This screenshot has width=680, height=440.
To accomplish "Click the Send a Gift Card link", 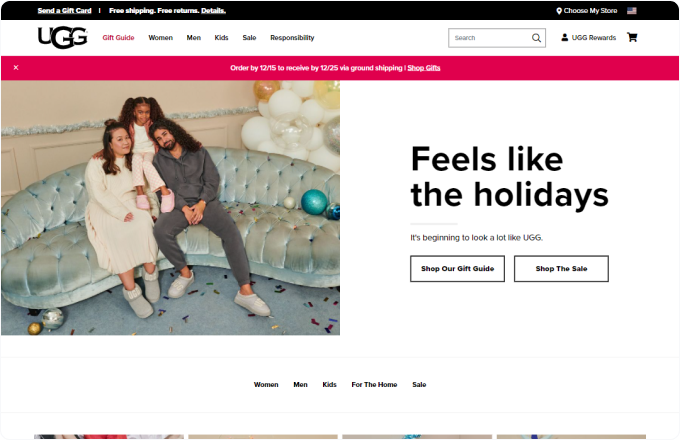I will (65, 11).
